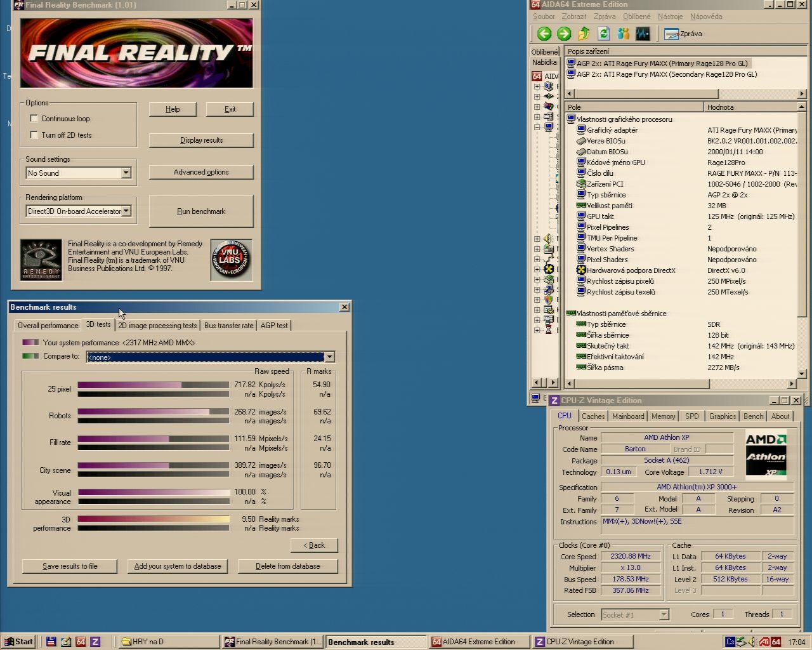
Task: Go forward with AIDA64 green right arrow
Action: [564, 34]
